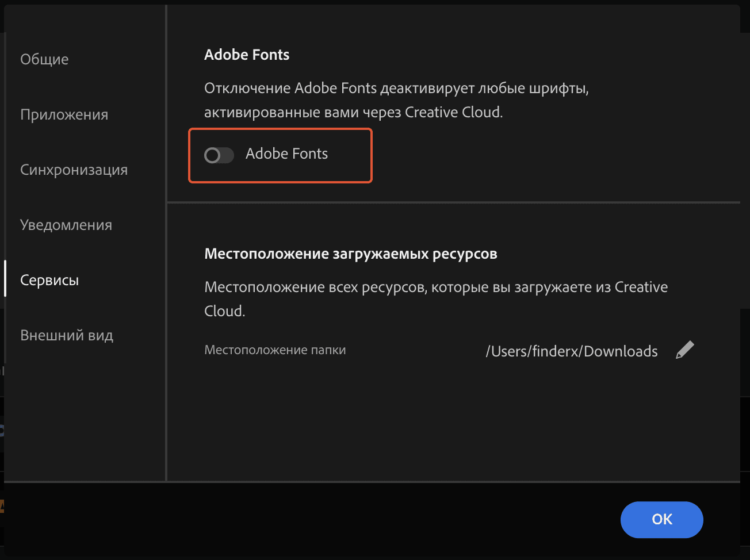Click the divider below the Adobe Fonts section

453,202
